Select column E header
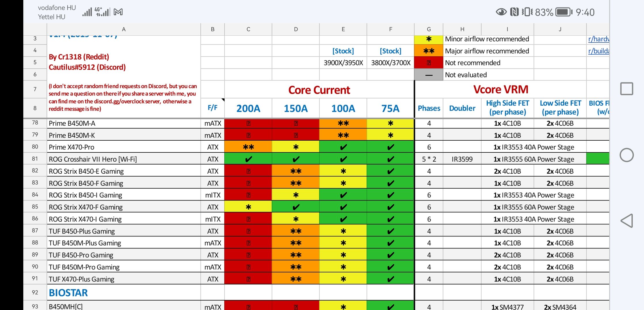The image size is (644, 310). [x=343, y=29]
